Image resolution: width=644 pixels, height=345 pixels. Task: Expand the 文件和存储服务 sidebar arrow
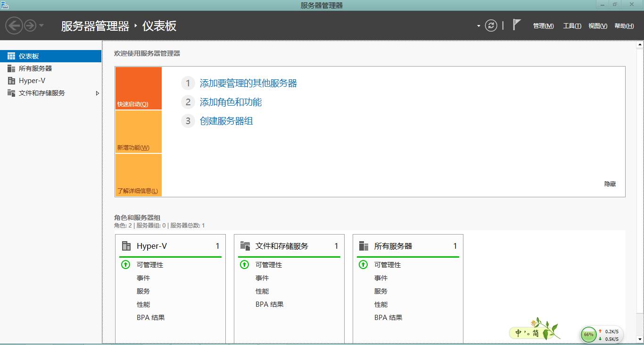(98, 93)
